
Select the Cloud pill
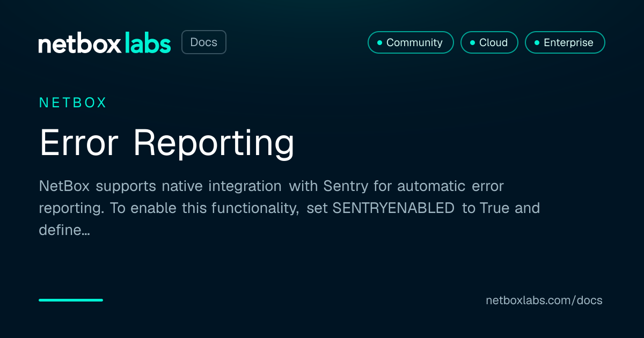(x=489, y=42)
